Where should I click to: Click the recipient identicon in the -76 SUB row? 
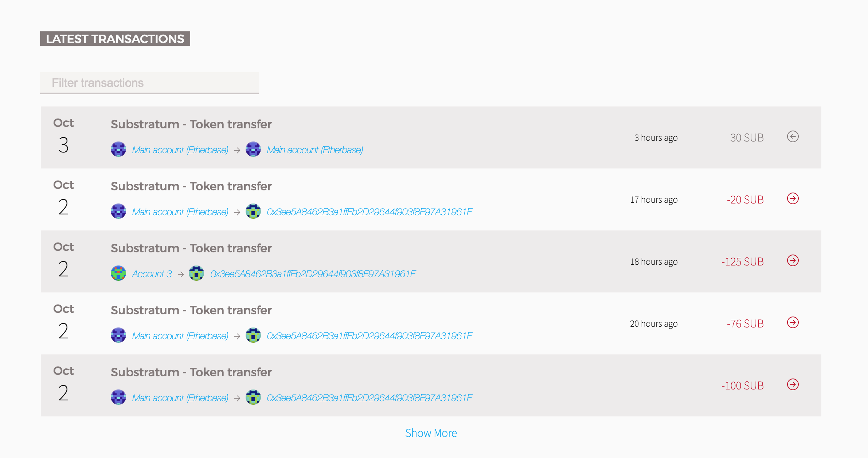point(254,335)
